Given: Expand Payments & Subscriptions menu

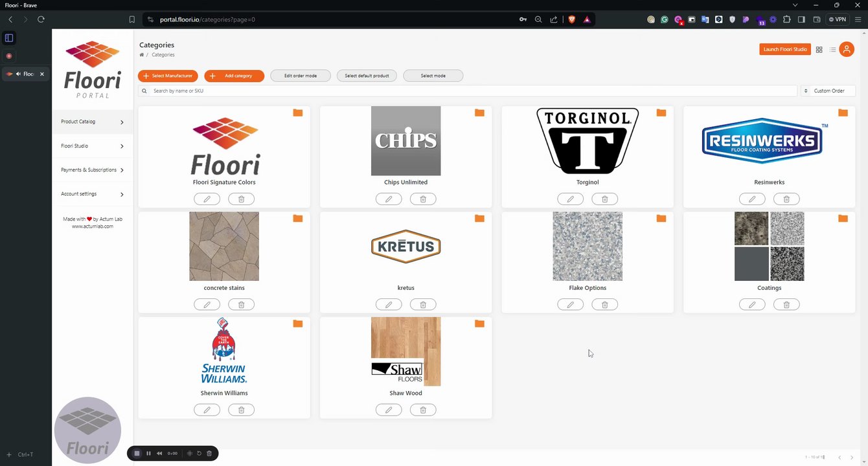Looking at the screenshot, I should tap(93, 170).
